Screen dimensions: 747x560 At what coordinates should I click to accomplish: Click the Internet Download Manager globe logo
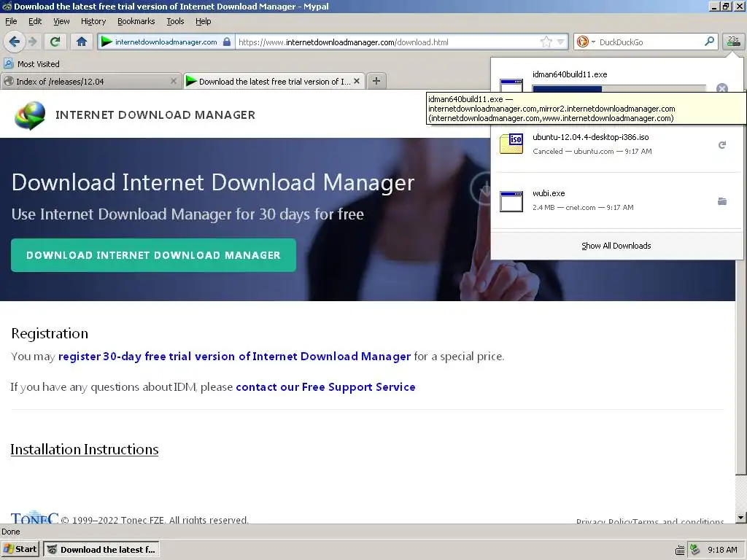tap(30, 114)
